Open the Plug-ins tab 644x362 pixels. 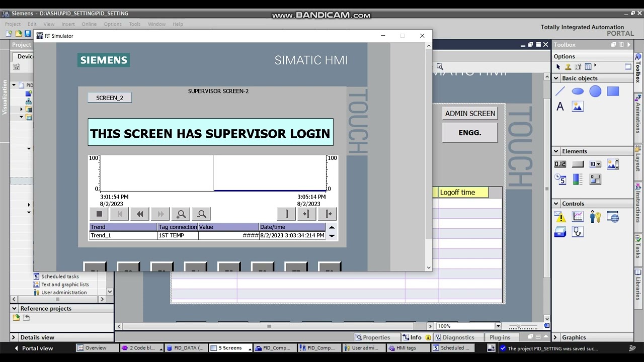tap(500, 337)
